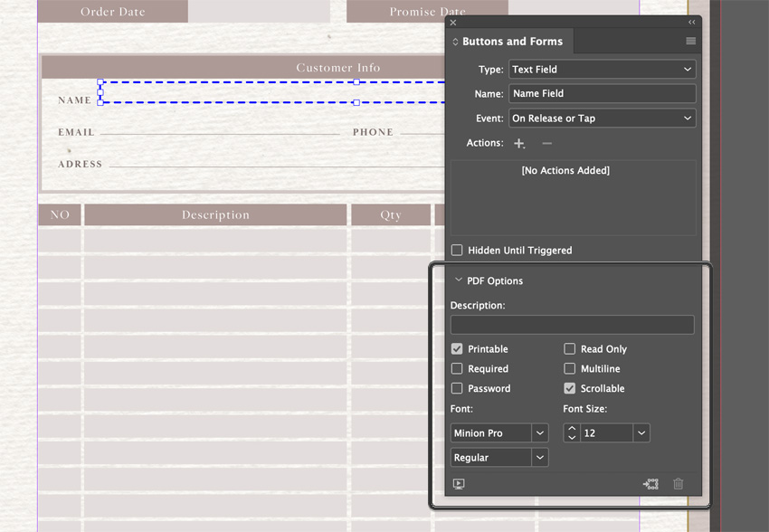769x532 pixels.
Task: Close the panel with the X icon
Action: (x=452, y=23)
